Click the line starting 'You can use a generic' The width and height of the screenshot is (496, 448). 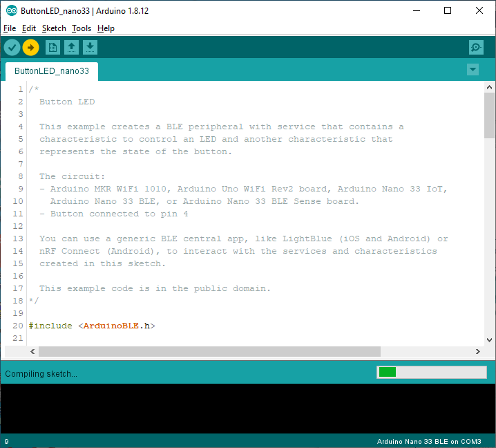pos(244,239)
